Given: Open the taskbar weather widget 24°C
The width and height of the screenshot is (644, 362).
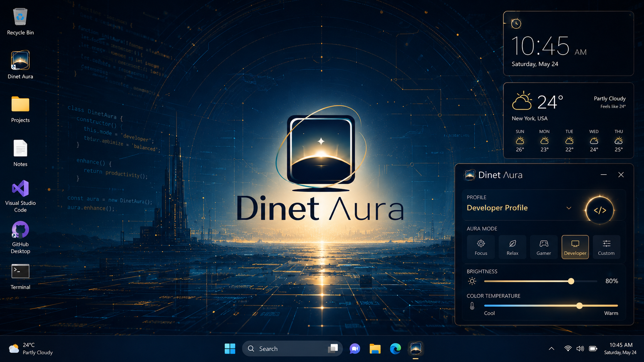Looking at the screenshot, I should (31, 349).
